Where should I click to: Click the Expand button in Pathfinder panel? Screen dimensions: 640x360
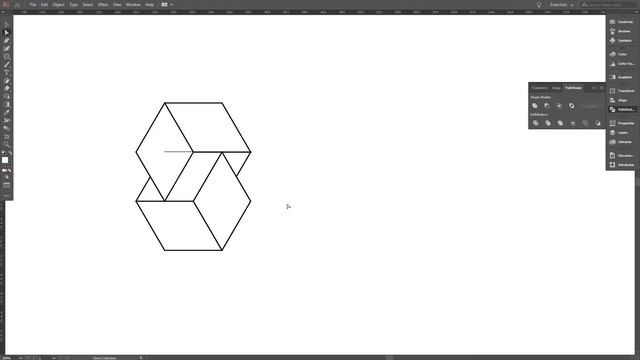[591, 106]
